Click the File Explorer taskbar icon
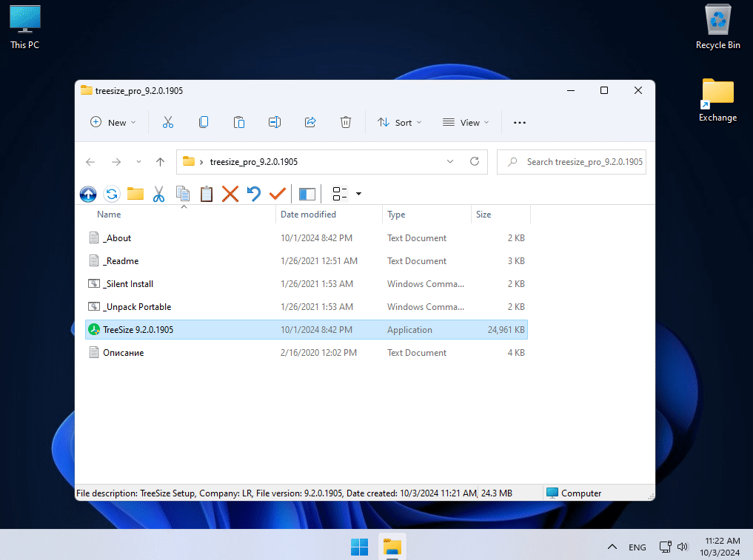The height and width of the screenshot is (560, 753). 392,547
